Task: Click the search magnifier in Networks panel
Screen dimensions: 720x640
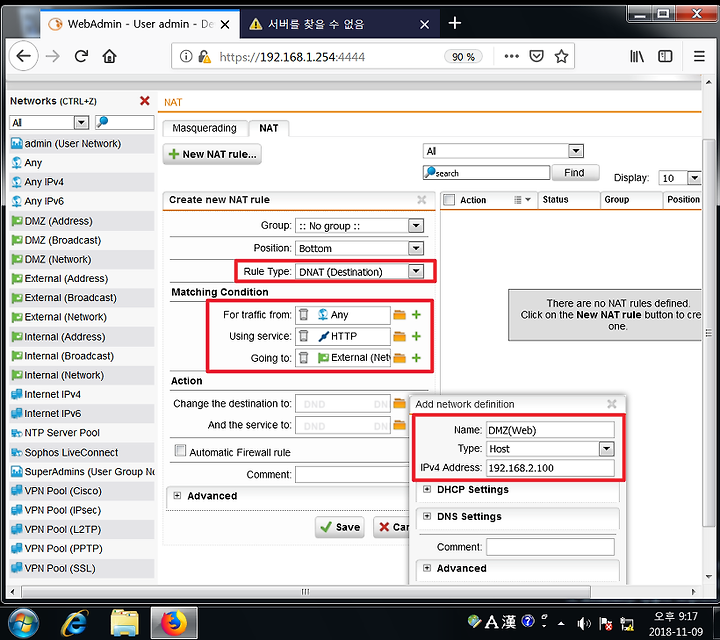Action: coord(102,122)
